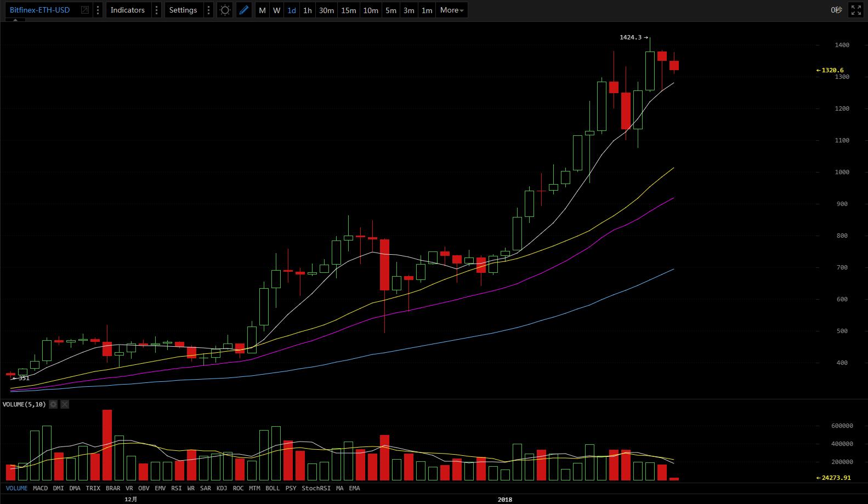This screenshot has height=504, width=868.
Task: Expand the More timeframes dropdown
Action: (x=452, y=10)
